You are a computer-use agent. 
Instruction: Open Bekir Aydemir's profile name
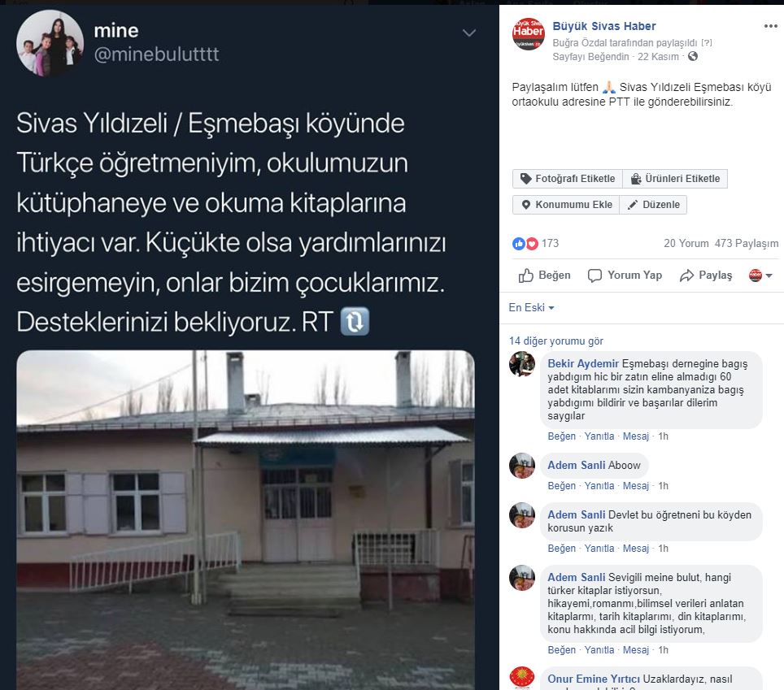[x=583, y=364]
